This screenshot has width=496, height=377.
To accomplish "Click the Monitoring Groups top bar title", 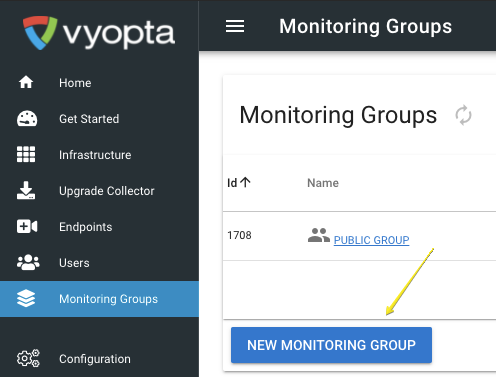I will 365,26.
